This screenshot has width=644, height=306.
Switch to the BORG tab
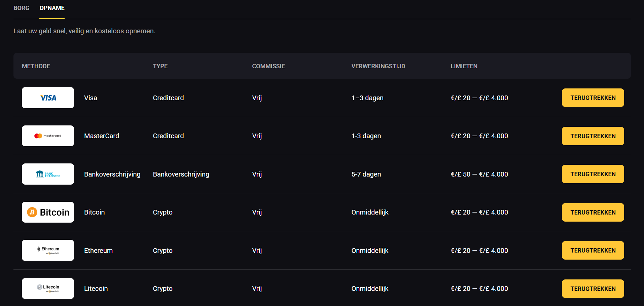coord(22,8)
